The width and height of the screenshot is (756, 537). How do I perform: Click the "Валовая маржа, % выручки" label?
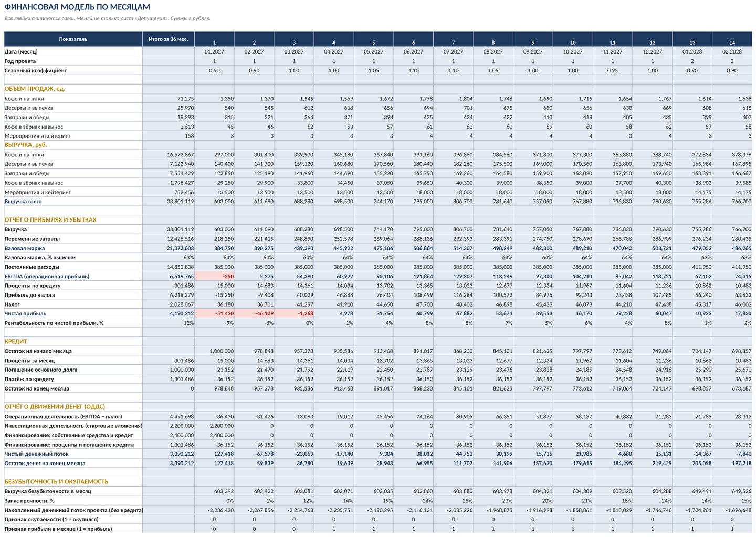(40, 258)
